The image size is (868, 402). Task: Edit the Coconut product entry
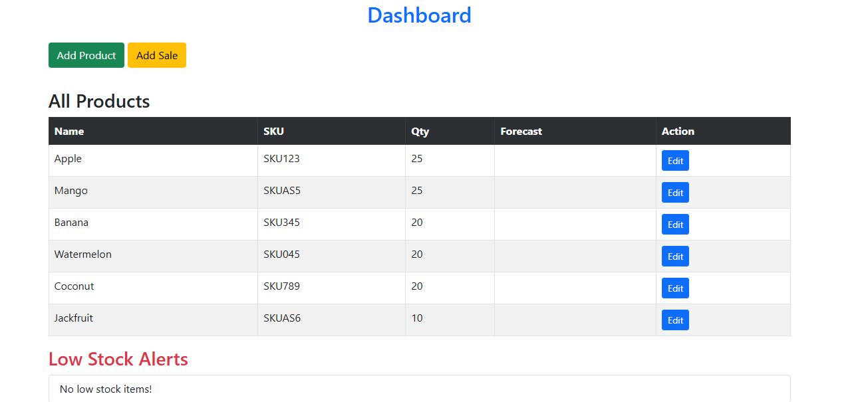(x=675, y=288)
